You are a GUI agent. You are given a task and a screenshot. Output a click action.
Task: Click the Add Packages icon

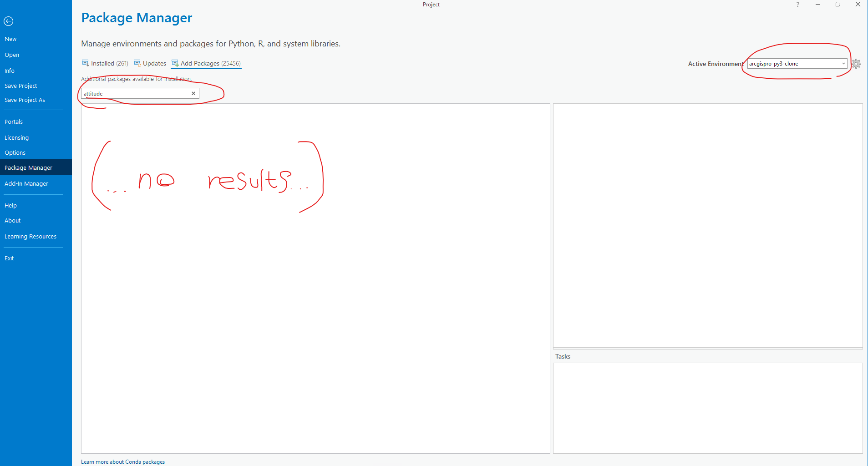175,63
